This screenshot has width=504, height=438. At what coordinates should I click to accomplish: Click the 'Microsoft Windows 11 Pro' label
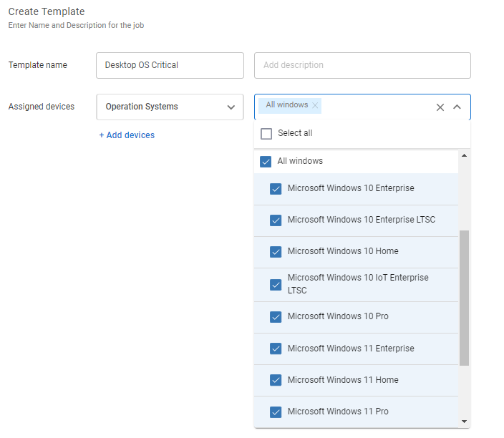click(x=338, y=412)
